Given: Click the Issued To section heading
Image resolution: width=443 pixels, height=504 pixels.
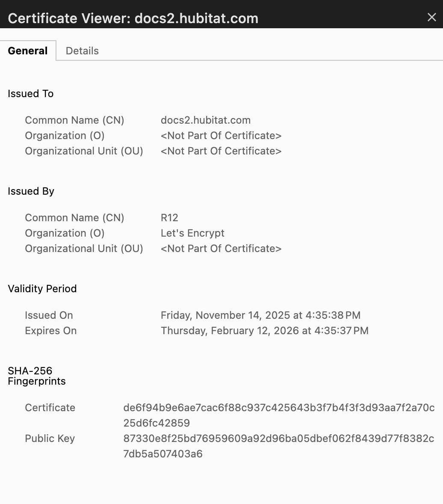Looking at the screenshot, I should point(31,94).
